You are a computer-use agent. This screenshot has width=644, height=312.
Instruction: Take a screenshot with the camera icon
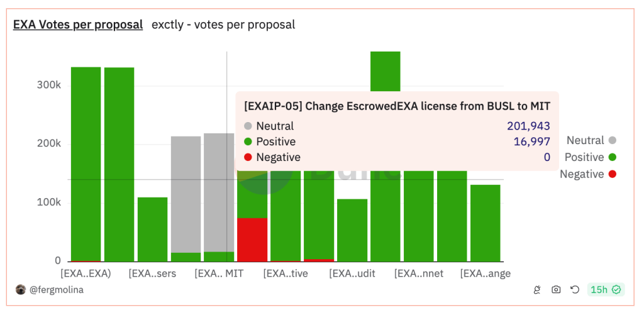click(x=555, y=290)
